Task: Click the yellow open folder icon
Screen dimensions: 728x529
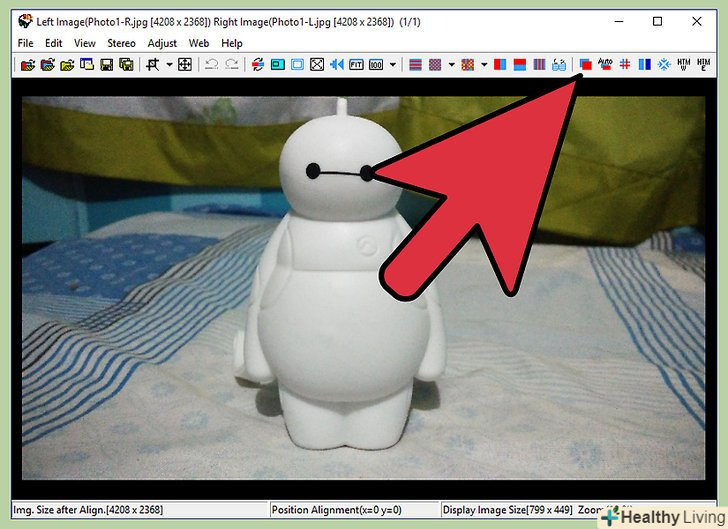Action: click(67, 65)
